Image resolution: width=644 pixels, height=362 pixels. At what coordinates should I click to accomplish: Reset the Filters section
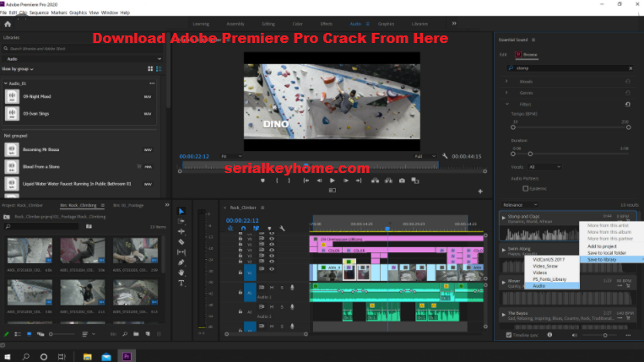(628, 105)
